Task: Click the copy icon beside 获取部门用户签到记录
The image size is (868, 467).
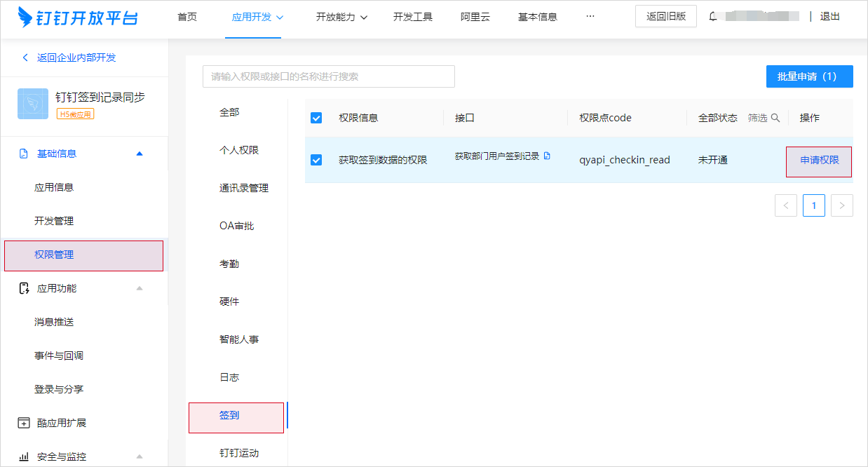Action: (x=548, y=156)
